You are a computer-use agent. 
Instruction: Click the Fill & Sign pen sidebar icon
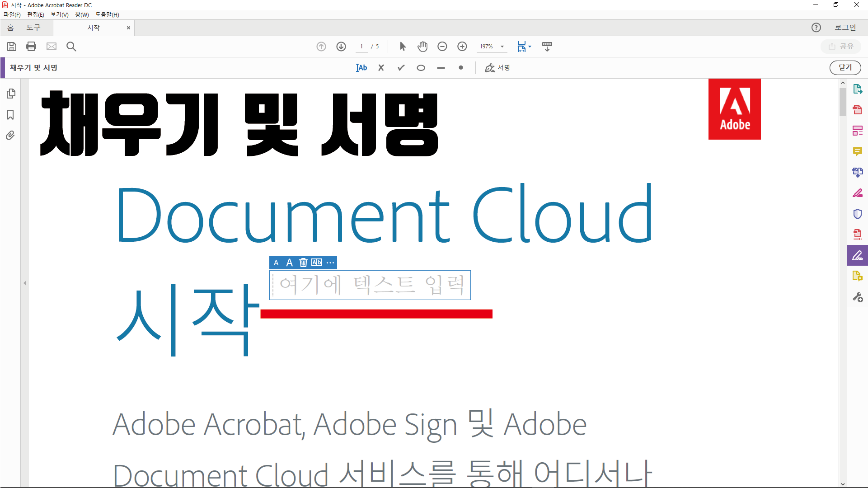click(x=857, y=256)
